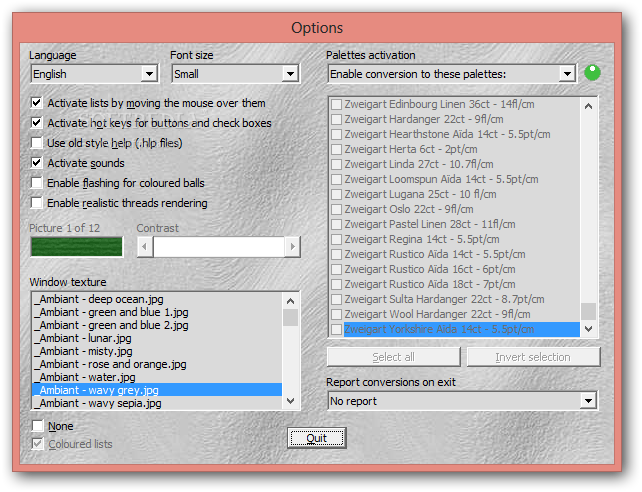Enable realistic threads rendering checkbox
The height and width of the screenshot is (492, 642).
click(36, 203)
